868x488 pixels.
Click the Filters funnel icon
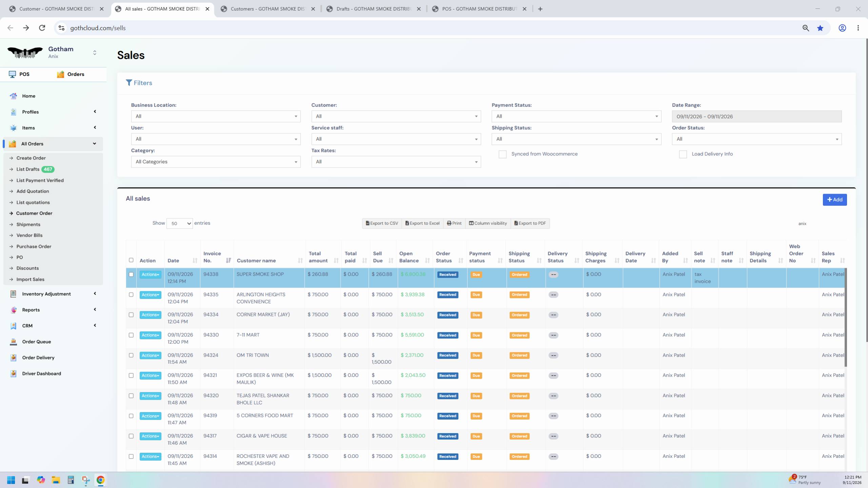click(x=129, y=83)
